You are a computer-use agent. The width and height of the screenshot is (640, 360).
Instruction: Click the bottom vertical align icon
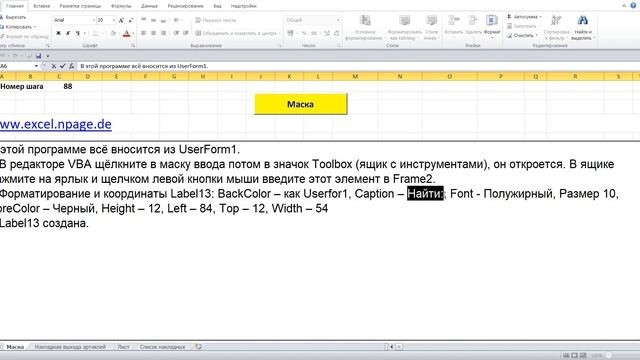pos(163,20)
